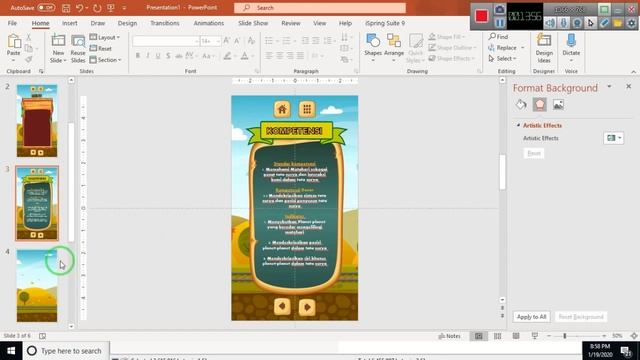640x360 pixels.
Task: Click Find in Editing group
Action: pos(498,37)
